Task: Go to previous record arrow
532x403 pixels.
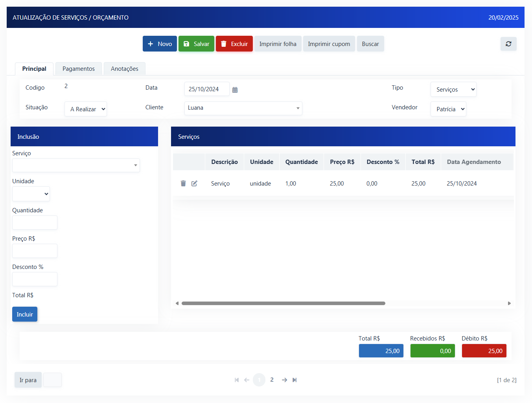Action: coord(247,380)
